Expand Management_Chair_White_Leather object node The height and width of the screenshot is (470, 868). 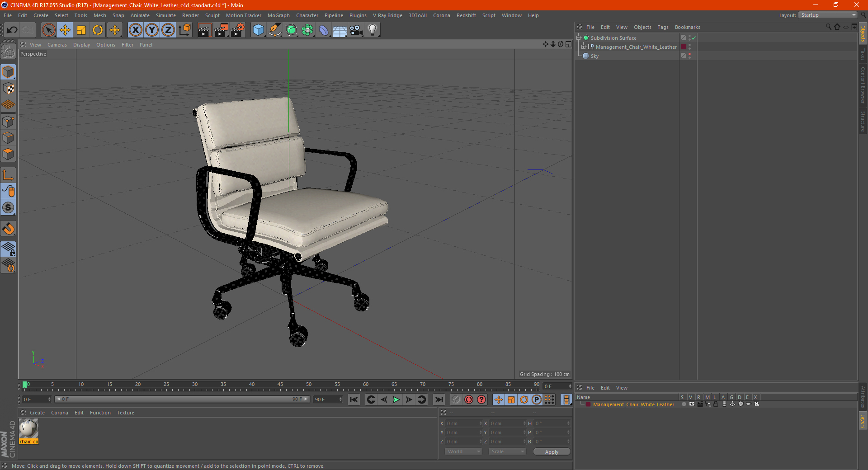[584, 47]
